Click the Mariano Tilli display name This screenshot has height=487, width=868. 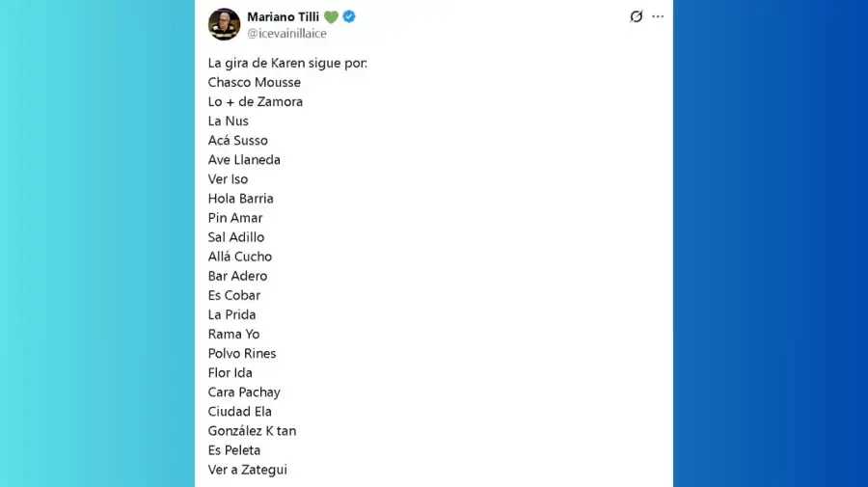click(283, 16)
